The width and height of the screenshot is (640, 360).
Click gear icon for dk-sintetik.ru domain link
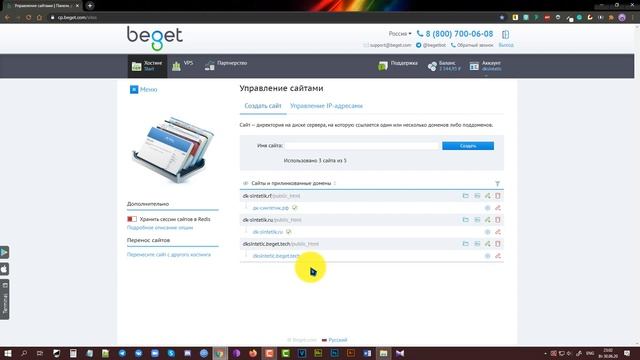487,232
